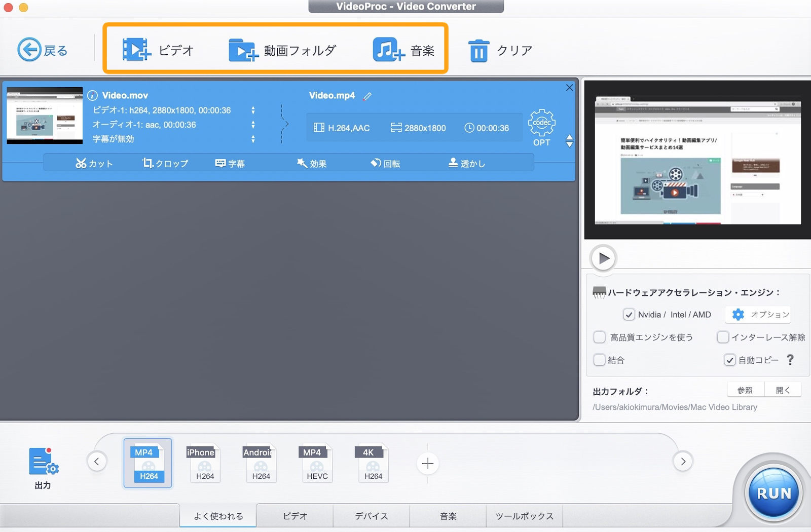This screenshot has height=532, width=811.
Task: Enable the 結合 merge checkbox
Action: (599, 360)
